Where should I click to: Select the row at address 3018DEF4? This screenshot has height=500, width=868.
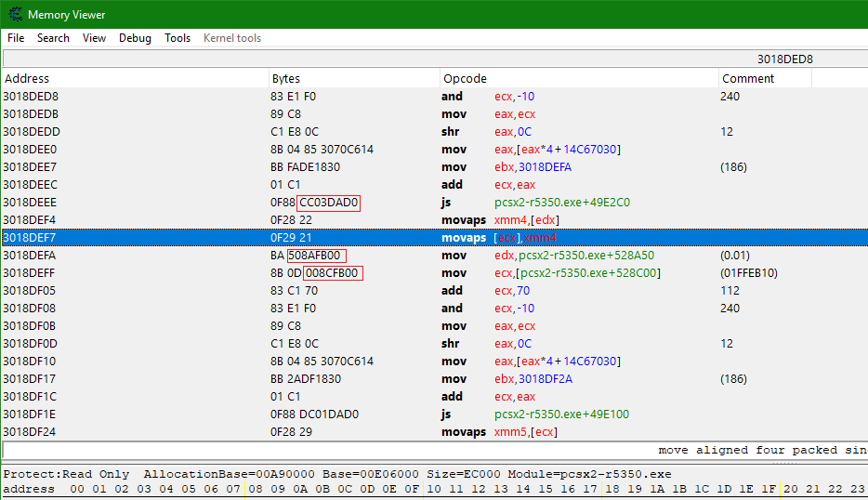coord(435,220)
